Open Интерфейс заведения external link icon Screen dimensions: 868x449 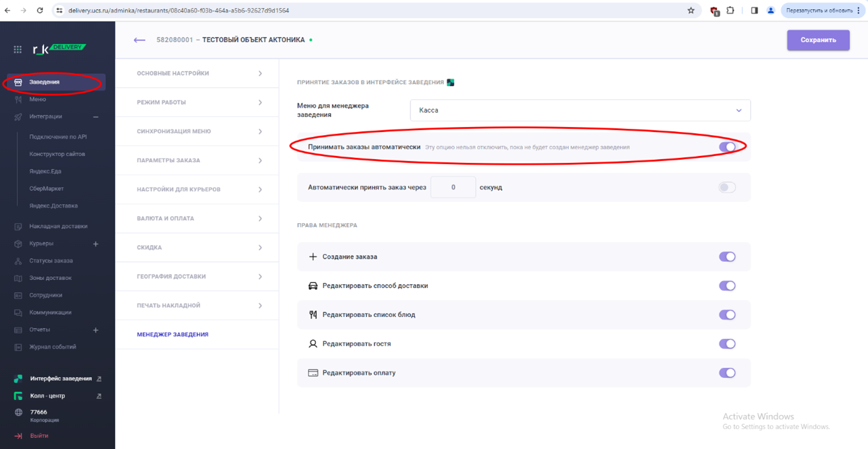[x=99, y=379]
